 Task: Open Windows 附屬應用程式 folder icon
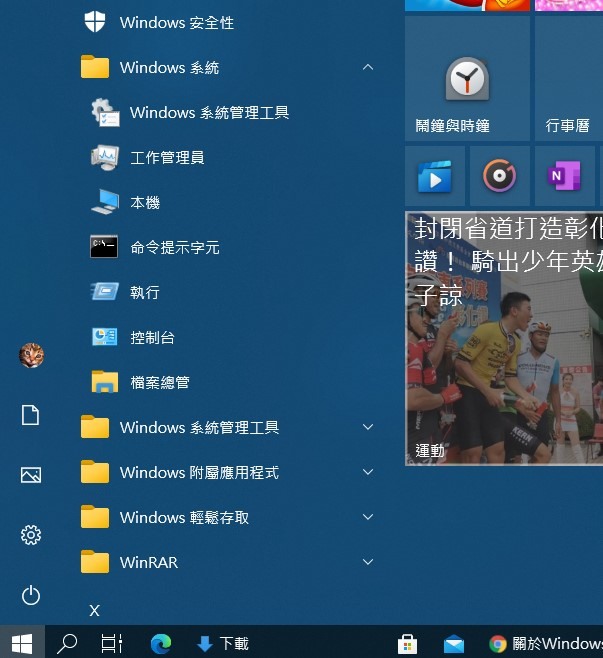click(x=95, y=472)
